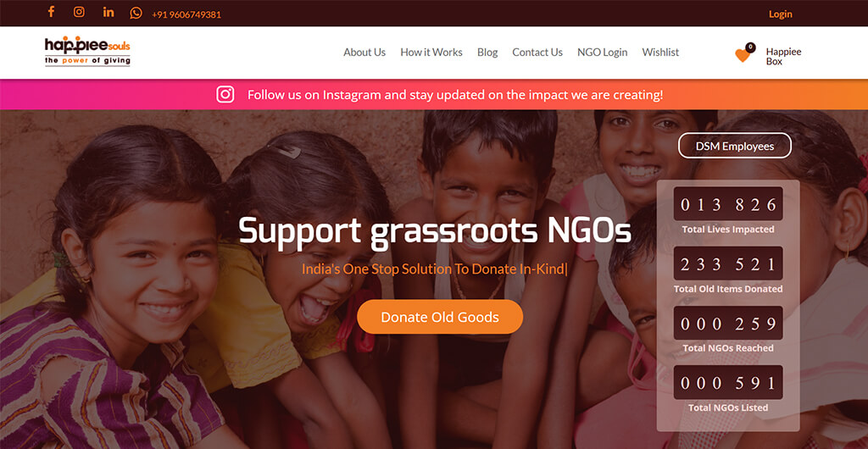868x449 pixels.
Task: Open NGO Login from navigation
Action: tap(603, 52)
